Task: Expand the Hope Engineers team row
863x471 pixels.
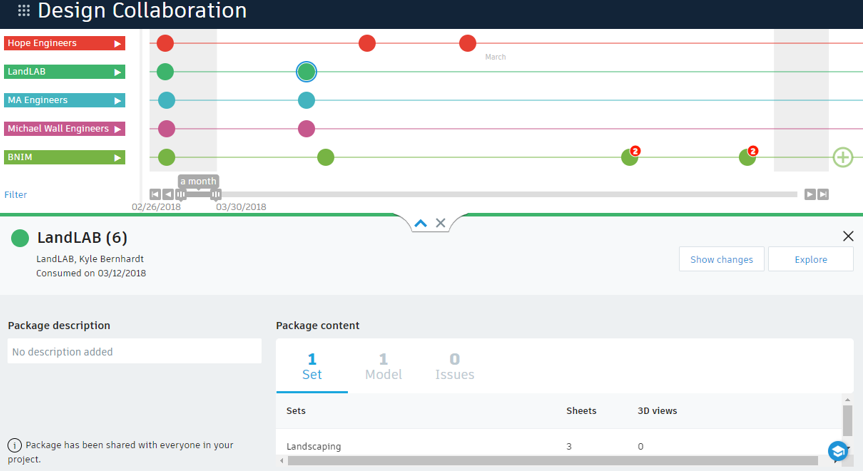Action: [x=117, y=43]
